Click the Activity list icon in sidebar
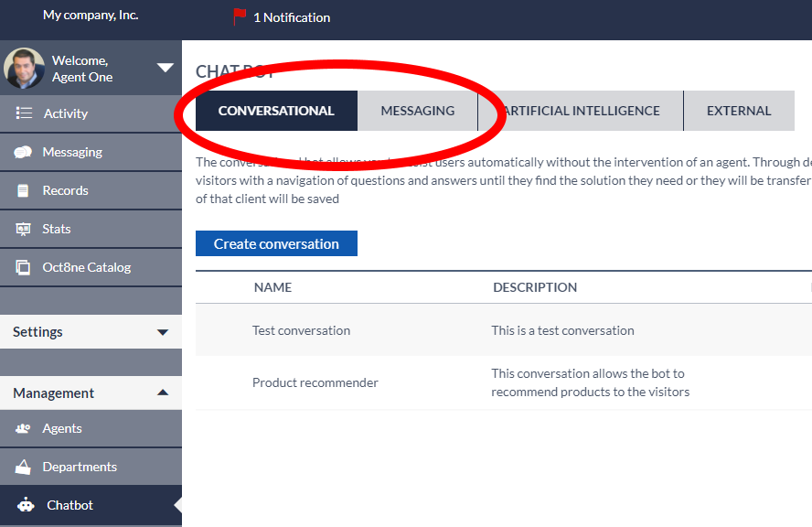Image resolution: width=812 pixels, height=527 pixels. (24, 113)
